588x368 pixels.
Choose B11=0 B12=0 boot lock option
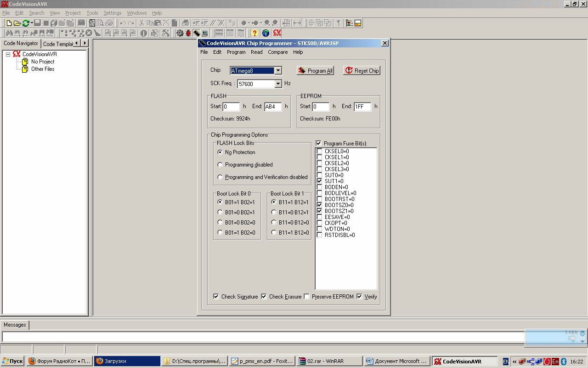tap(274, 223)
